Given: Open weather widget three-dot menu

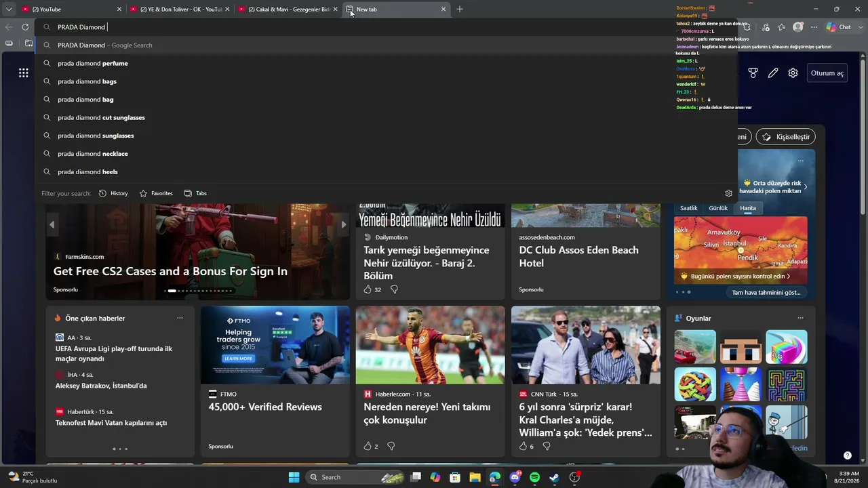Looking at the screenshot, I should tap(801, 161).
